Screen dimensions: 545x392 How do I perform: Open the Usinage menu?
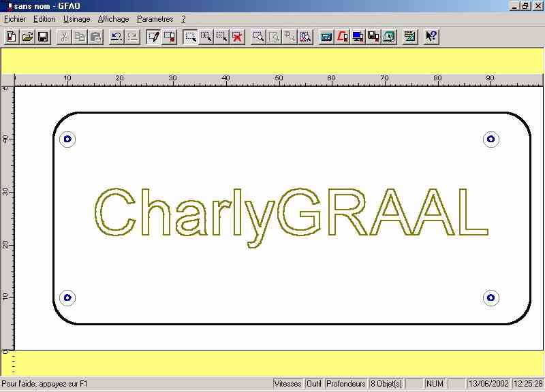77,19
